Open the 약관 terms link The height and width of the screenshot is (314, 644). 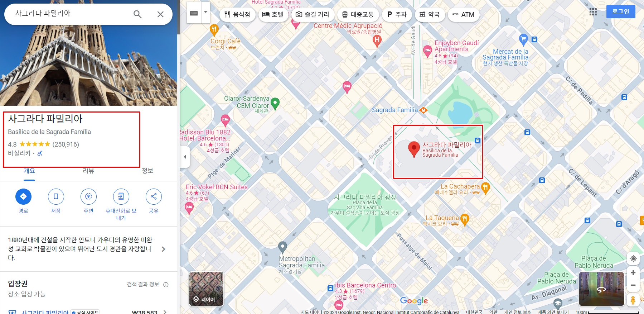point(493,312)
